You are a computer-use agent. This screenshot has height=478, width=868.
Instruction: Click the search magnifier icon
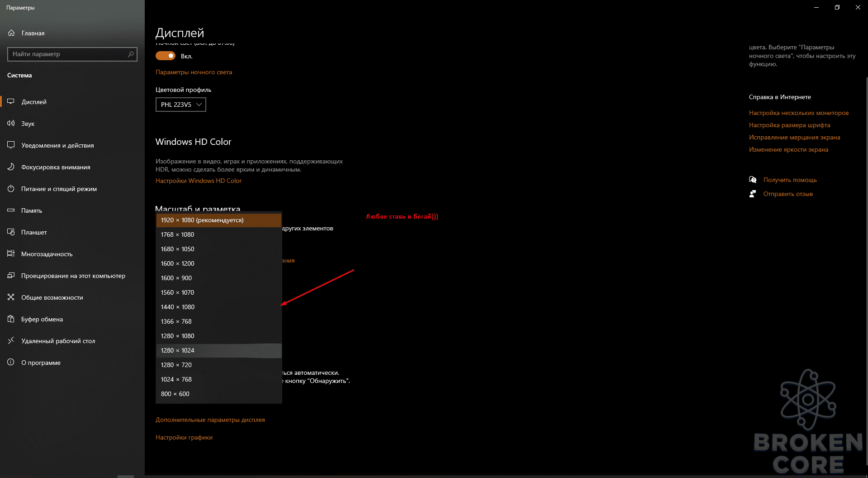131,54
